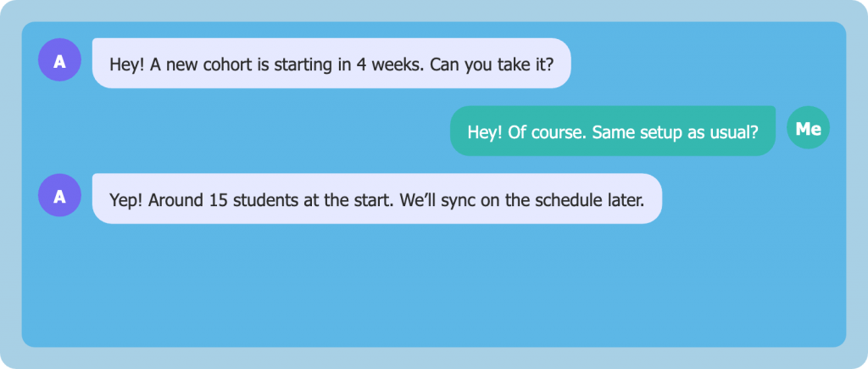
Task: Click "4 weeks" in the first message
Action: pos(390,64)
